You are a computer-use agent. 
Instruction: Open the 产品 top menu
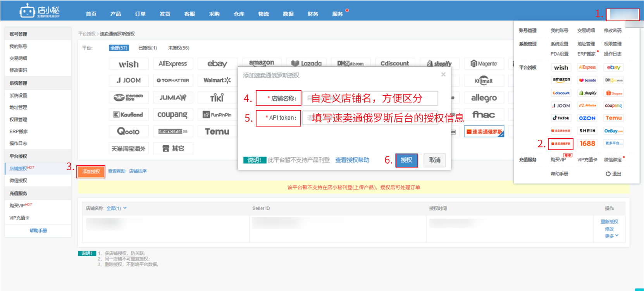point(115,14)
